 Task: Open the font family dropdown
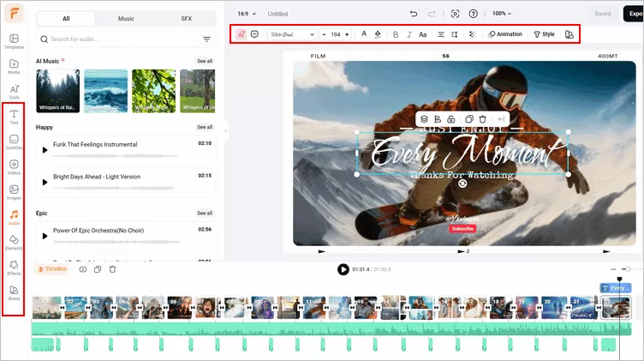(x=292, y=34)
